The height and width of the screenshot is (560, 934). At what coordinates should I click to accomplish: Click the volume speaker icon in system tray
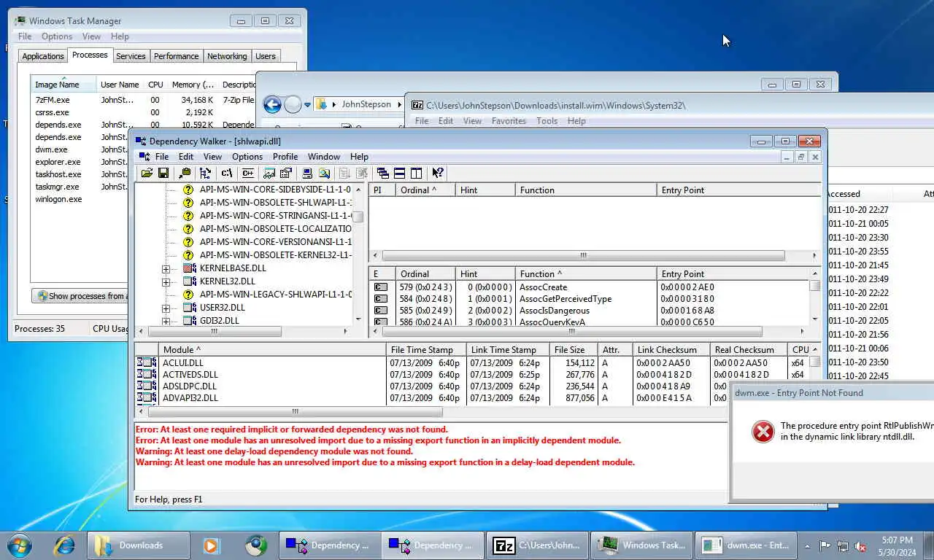861,545
